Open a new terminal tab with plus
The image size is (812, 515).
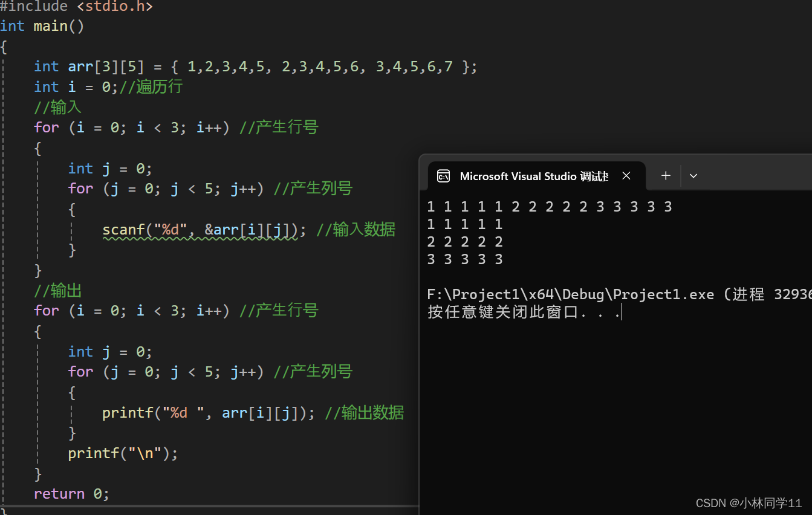click(x=666, y=176)
